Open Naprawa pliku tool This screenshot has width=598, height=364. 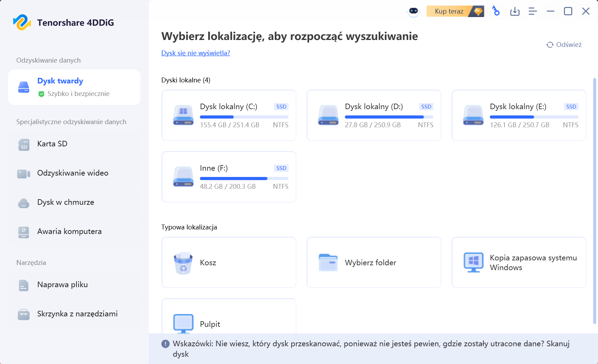point(74,285)
